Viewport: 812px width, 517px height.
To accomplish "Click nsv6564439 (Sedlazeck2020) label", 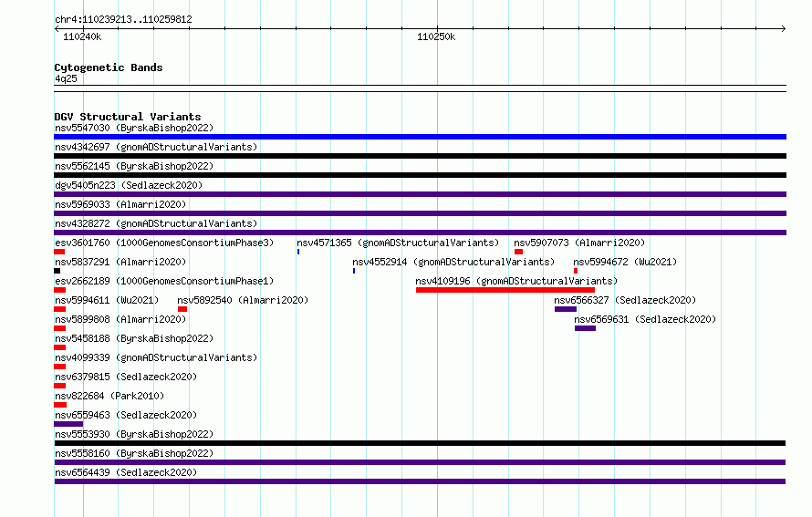I will click(x=126, y=472).
